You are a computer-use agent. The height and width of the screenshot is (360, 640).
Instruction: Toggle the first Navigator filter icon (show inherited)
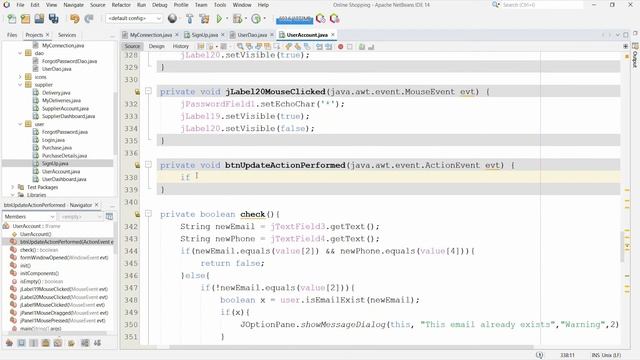pyautogui.click(x=9, y=343)
